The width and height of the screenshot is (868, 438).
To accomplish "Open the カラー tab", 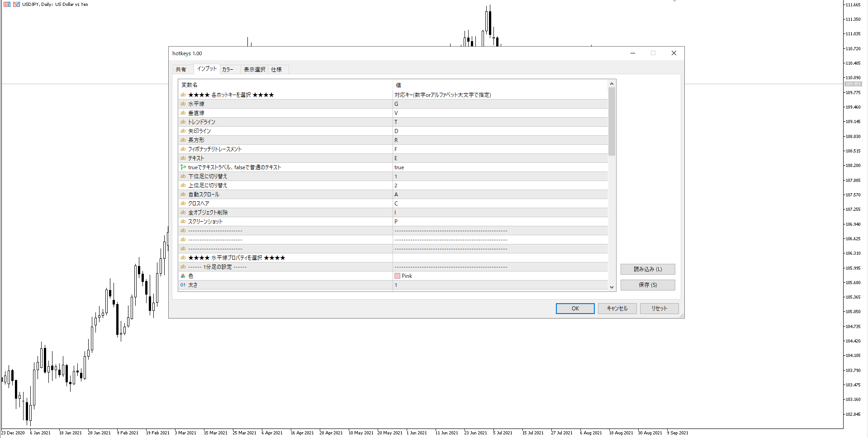I will (x=228, y=70).
